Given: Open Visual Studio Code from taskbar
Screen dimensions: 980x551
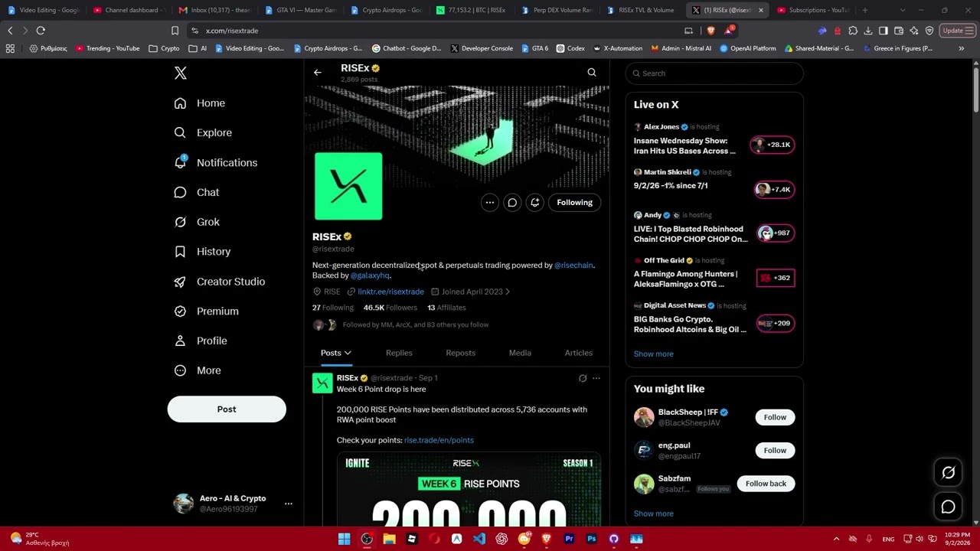Looking at the screenshot, I should [x=479, y=539].
